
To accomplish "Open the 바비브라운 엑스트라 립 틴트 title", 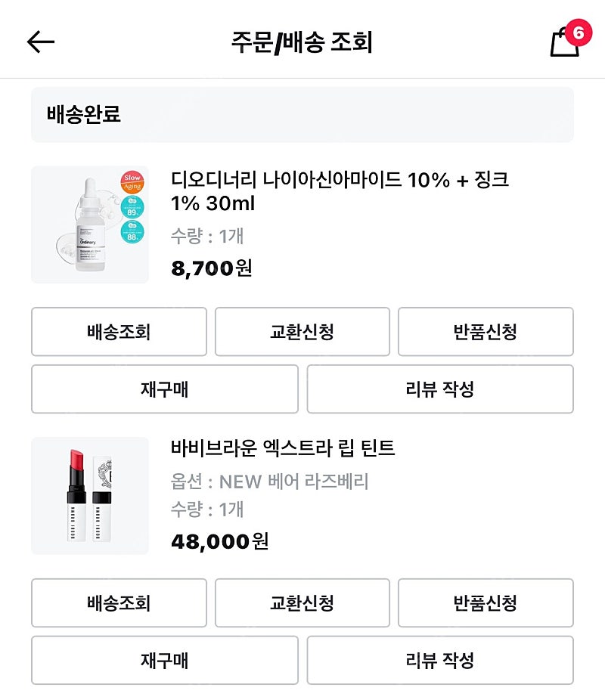I will click(x=283, y=448).
